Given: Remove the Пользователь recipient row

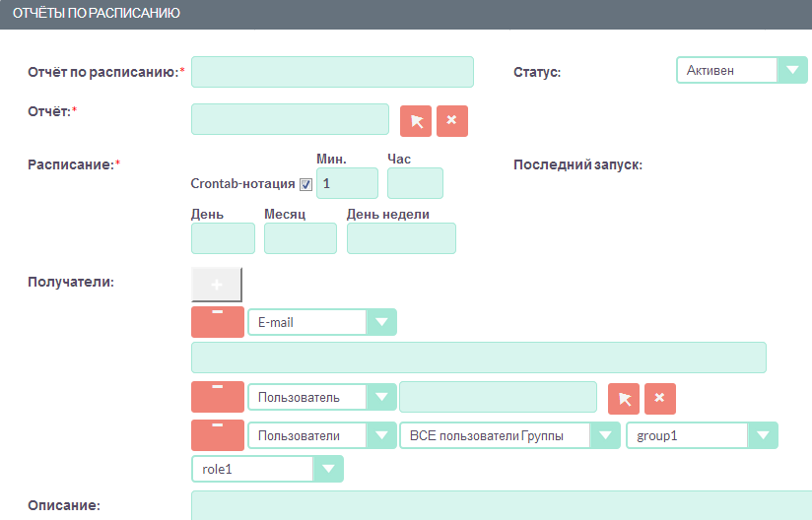Looking at the screenshot, I should click(x=217, y=398).
